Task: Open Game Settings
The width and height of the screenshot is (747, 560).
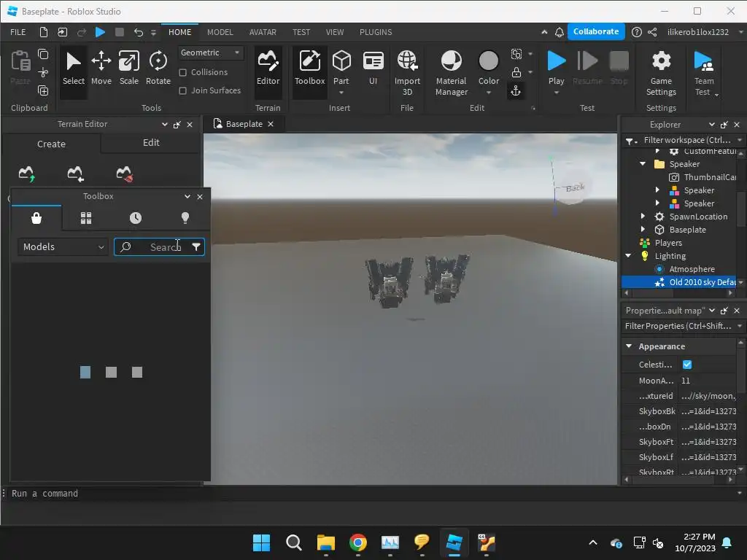Action: 661,72
